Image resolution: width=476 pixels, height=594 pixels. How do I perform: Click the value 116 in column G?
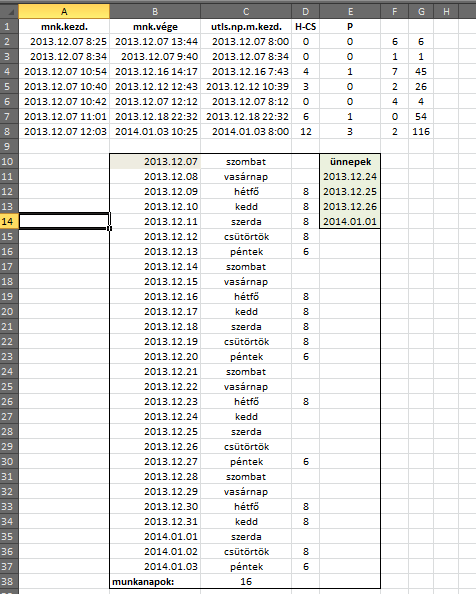(421, 132)
